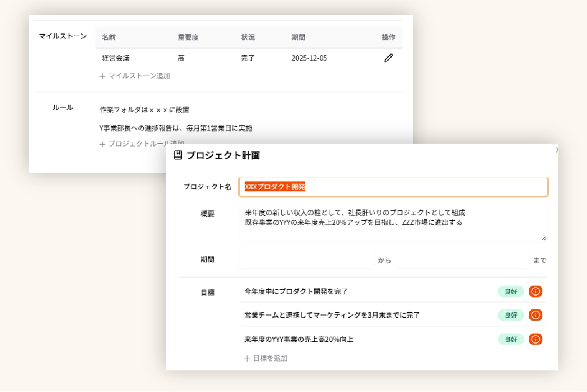Add a new milestone via マイルストーン追加
587x392 pixels.
click(x=135, y=76)
